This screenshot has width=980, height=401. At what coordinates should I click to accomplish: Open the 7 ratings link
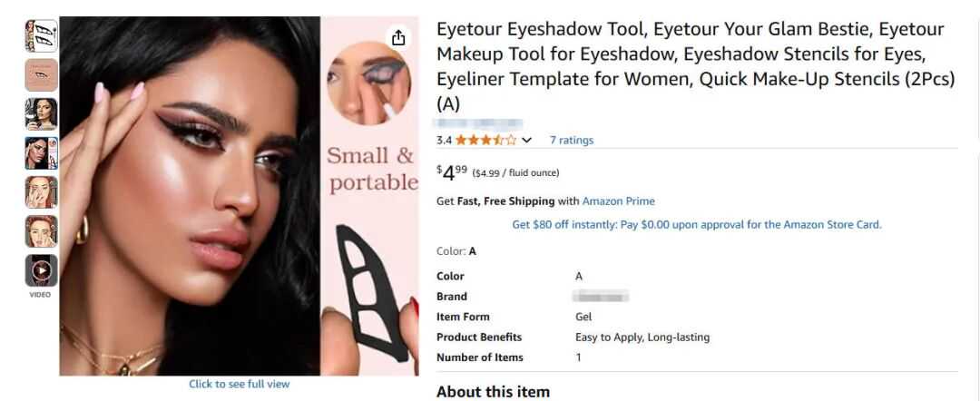pyautogui.click(x=572, y=140)
